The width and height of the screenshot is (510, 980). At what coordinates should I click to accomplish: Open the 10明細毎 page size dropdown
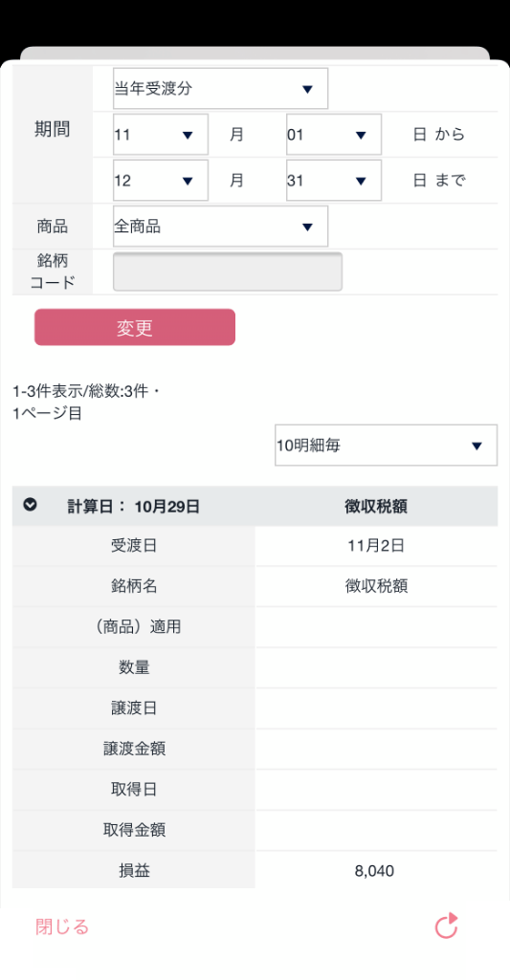coord(387,446)
